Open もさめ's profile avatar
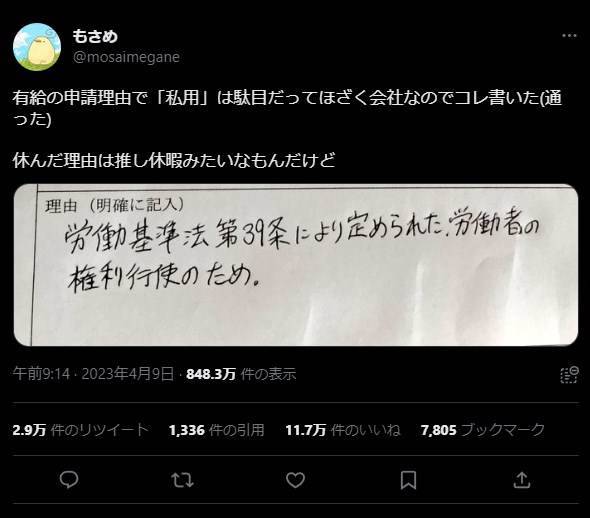Screen dimensions: 590x518 37,47
